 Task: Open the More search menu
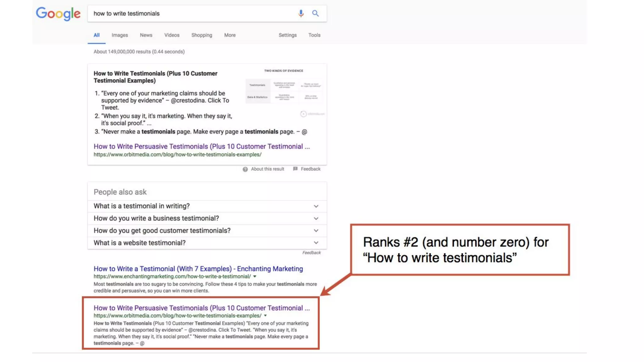point(230,35)
